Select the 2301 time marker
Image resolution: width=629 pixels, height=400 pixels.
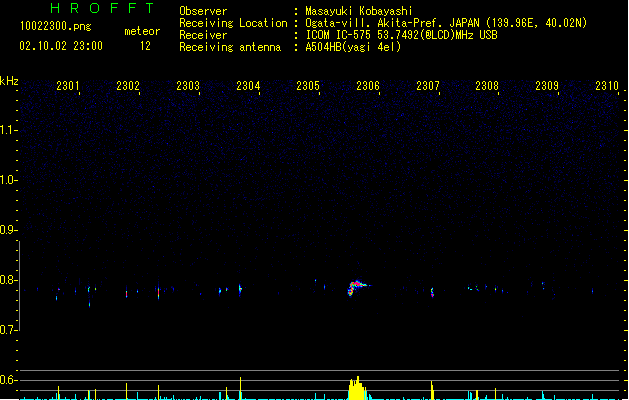click(67, 85)
